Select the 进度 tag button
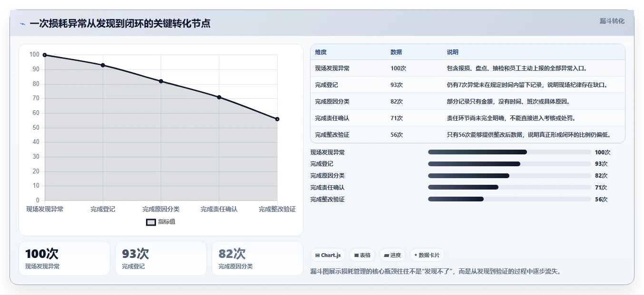 [x=392, y=255]
